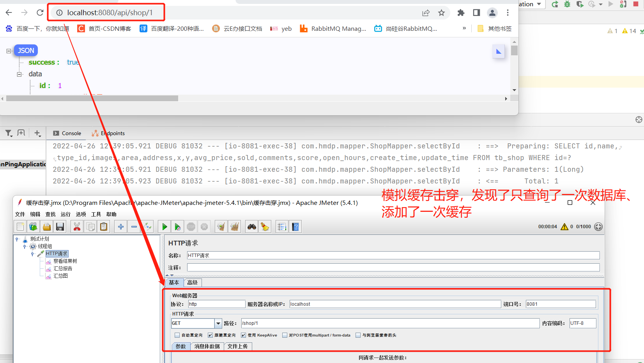Viewport: 644px width, 363px height.
Task: Expand all nodes with the plus icon
Action: [x=121, y=227]
